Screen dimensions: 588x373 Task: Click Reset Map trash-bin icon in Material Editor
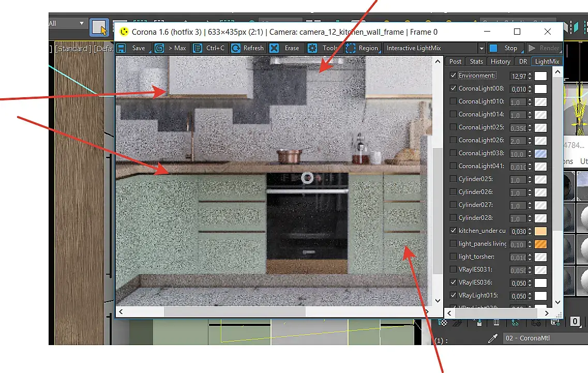coord(496,322)
